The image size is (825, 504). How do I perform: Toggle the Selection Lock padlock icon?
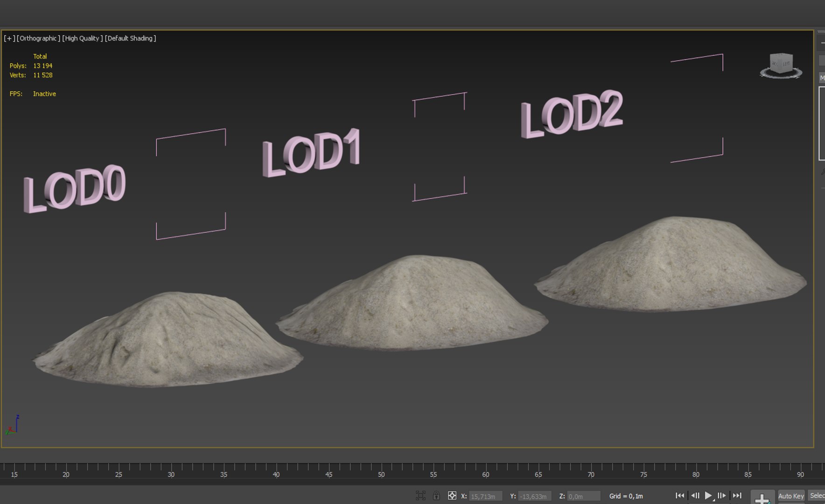[x=436, y=496]
